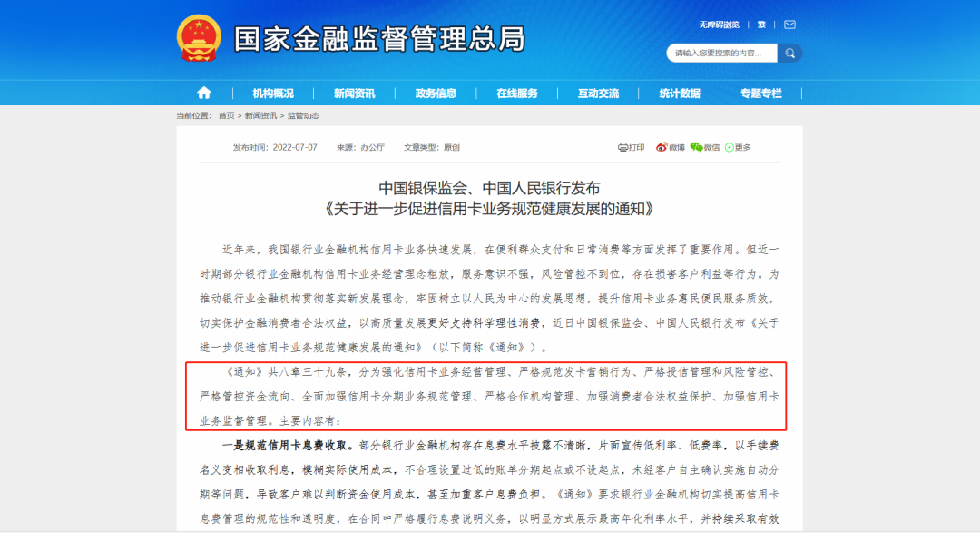The width and height of the screenshot is (980, 533).
Task: Open the 专题专栏 menu
Action: coord(760,94)
